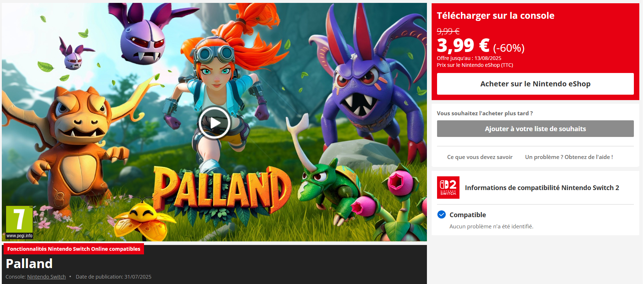The image size is (644, 284).
Task: Click the discounted 3,99 € price
Action: [463, 46]
